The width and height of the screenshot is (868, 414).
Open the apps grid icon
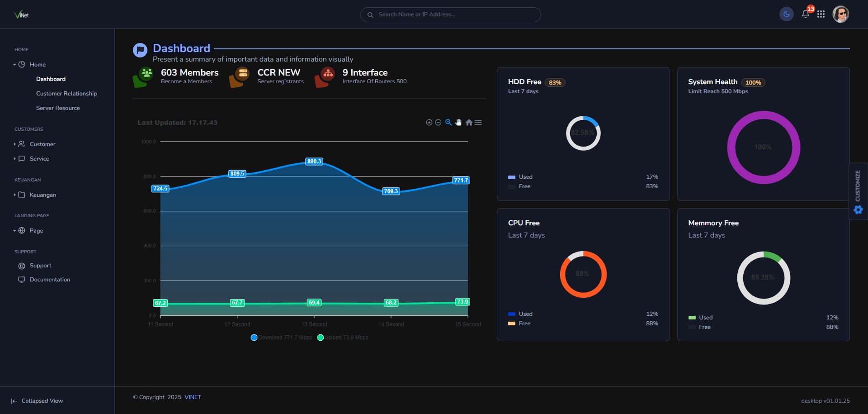click(821, 14)
